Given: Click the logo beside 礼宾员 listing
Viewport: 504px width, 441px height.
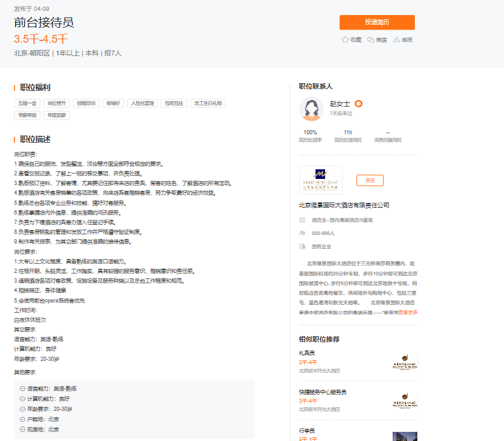Looking at the screenshot, I should pyautogui.click(x=405, y=362).
